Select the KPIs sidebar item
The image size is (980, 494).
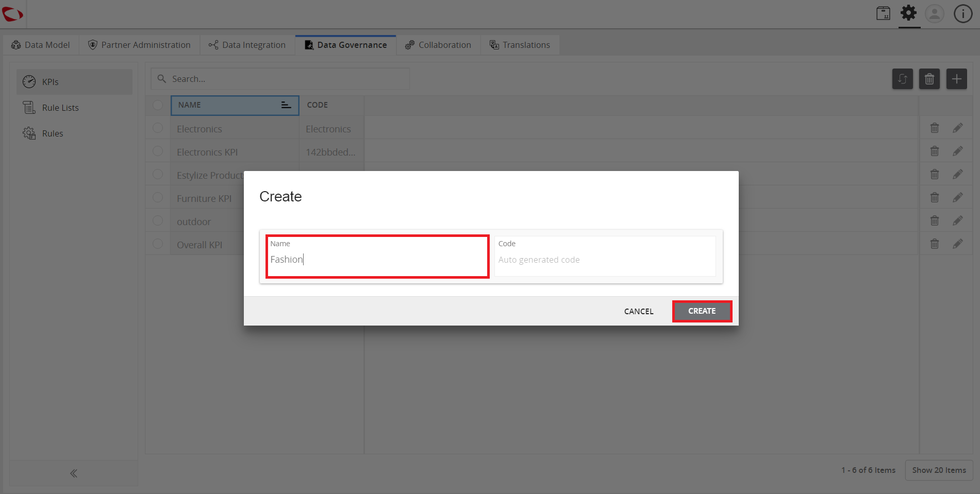(x=74, y=82)
